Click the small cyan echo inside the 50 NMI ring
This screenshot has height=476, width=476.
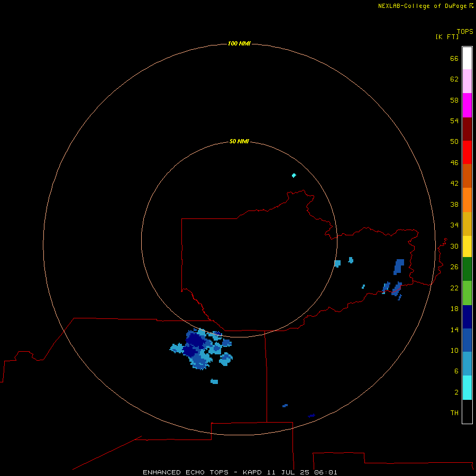coord(294,175)
